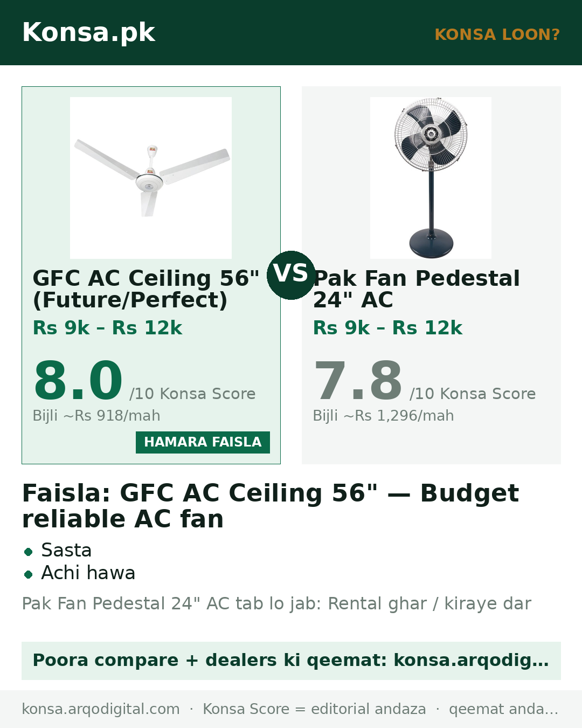The width and height of the screenshot is (582, 728).
Task: Click the HAMARA FAISLA badge
Action: [203, 442]
